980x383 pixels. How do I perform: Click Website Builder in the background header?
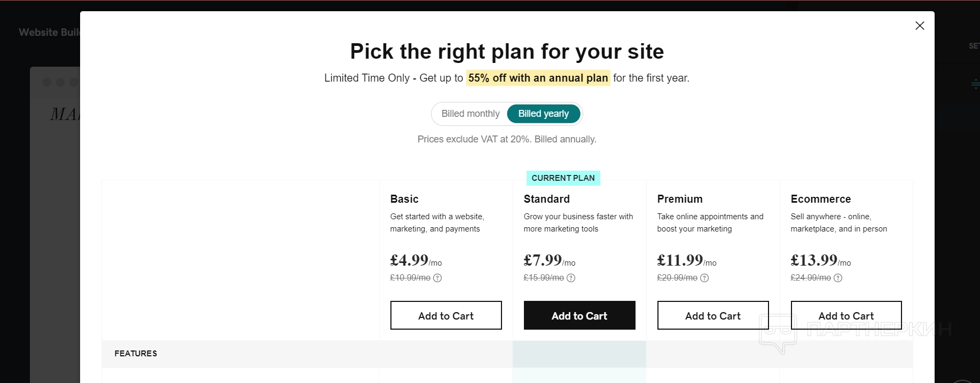49,33
